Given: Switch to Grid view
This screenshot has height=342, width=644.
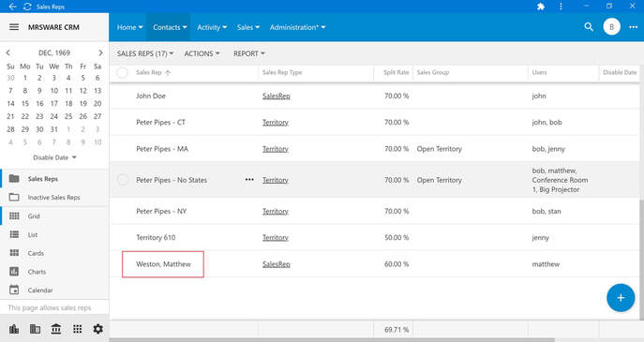Looking at the screenshot, I should coord(54,216).
